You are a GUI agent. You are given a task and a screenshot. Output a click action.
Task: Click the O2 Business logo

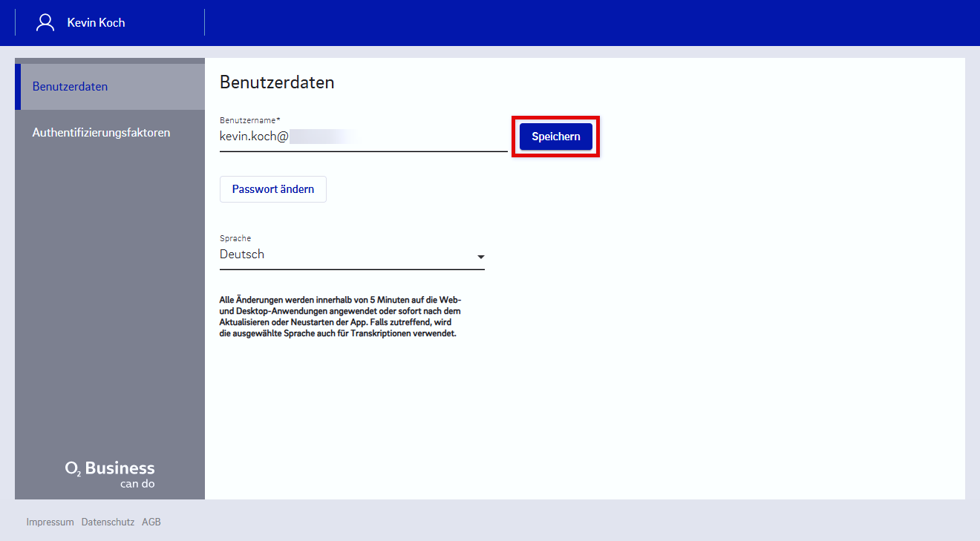tap(110, 468)
